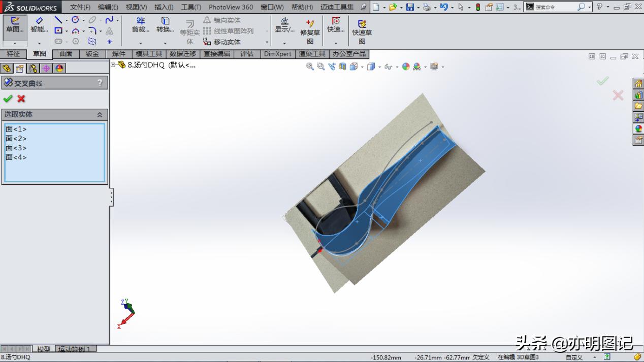Confirm the 交叉曲线 with green check

[8, 99]
